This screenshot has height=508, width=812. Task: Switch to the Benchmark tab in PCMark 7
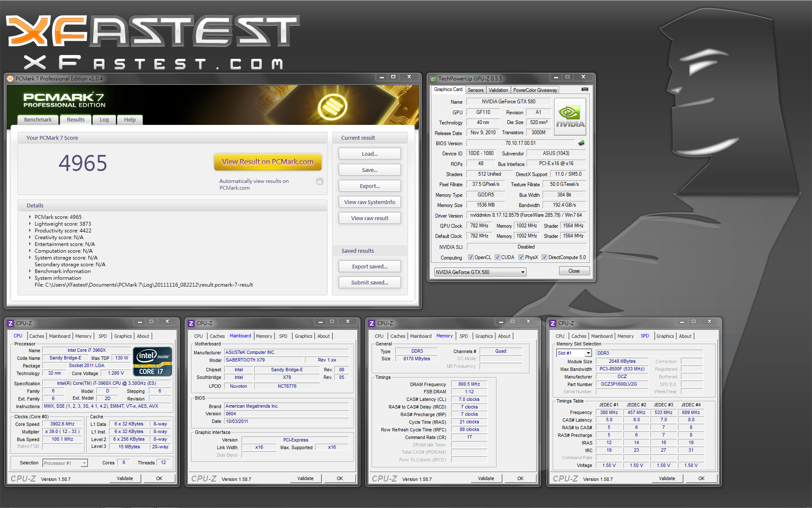(38, 120)
